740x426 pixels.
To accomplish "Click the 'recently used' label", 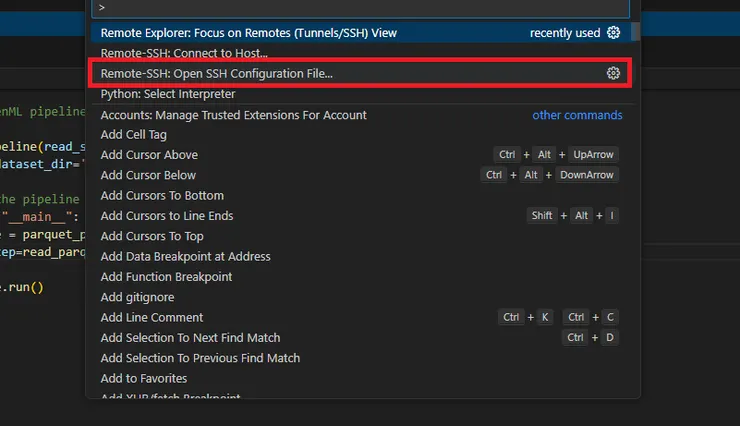I will point(565,33).
